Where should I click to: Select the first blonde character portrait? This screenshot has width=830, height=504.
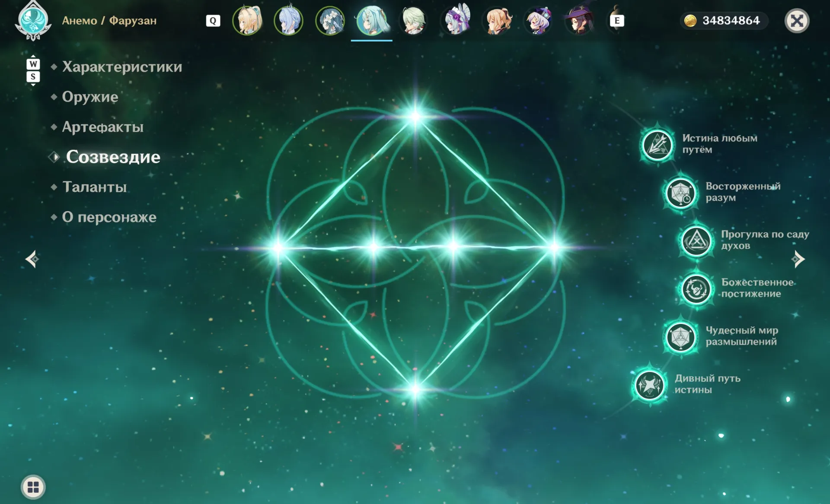coord(248,20)
